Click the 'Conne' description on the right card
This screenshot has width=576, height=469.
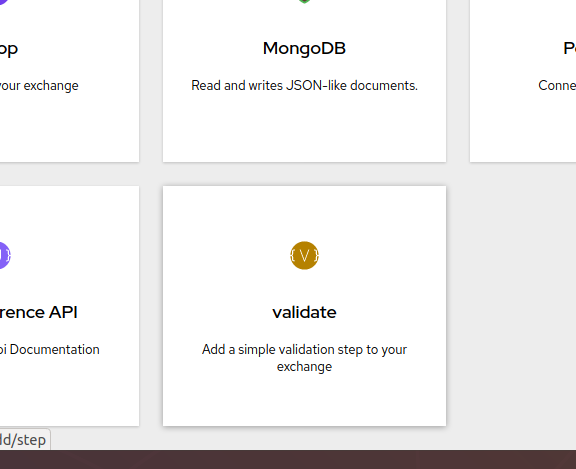tap(557, 85)
